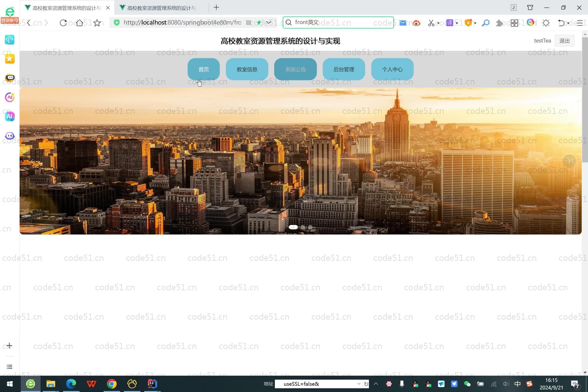
Task: Click the orange shield wallet icon
Action: point(468,23)
